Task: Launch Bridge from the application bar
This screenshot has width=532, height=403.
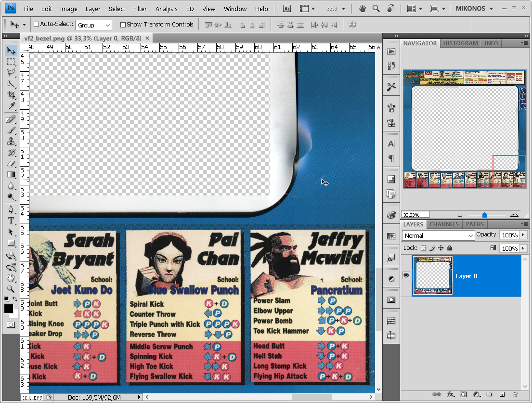Action: tap(287, 9)
